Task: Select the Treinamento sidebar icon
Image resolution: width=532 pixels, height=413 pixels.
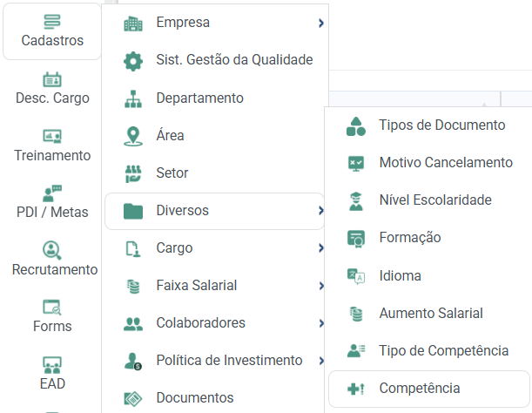Action: coord(52,137)
